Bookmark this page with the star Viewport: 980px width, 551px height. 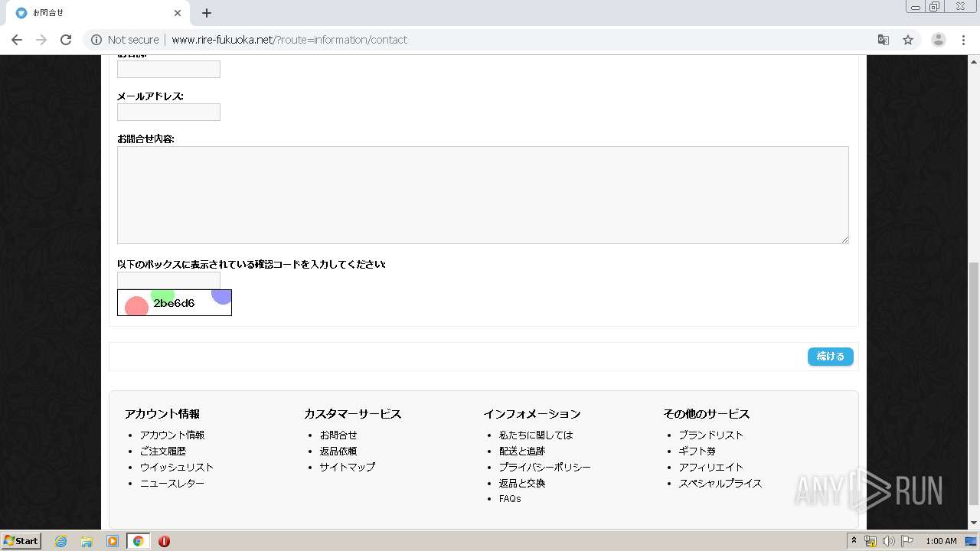tap(908, 40)
